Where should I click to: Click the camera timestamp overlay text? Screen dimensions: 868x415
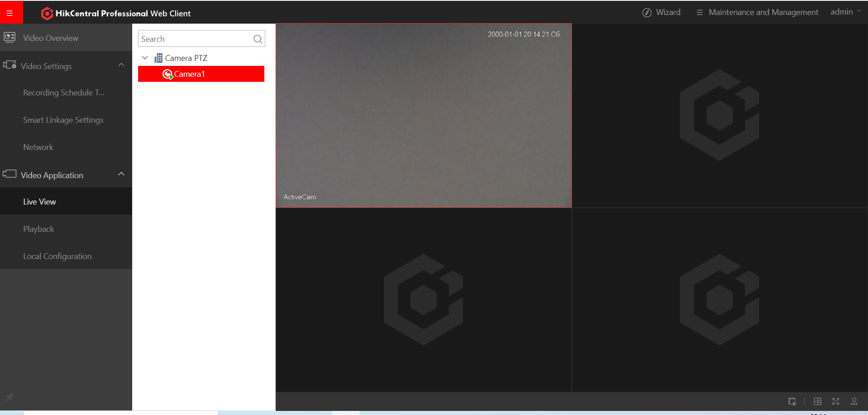[524, 34]
